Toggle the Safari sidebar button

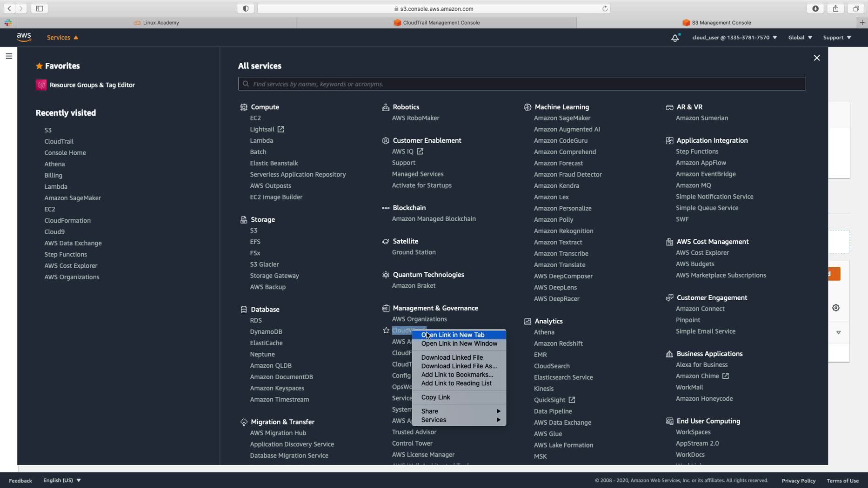40,8
